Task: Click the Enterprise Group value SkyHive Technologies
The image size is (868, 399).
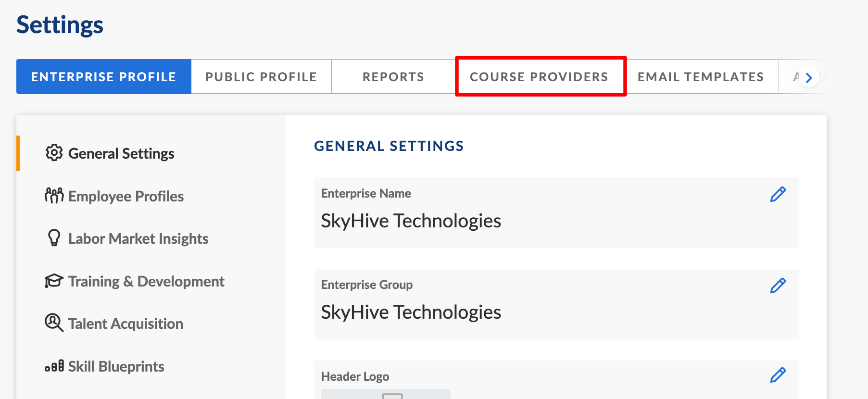Action: [411, 312]
